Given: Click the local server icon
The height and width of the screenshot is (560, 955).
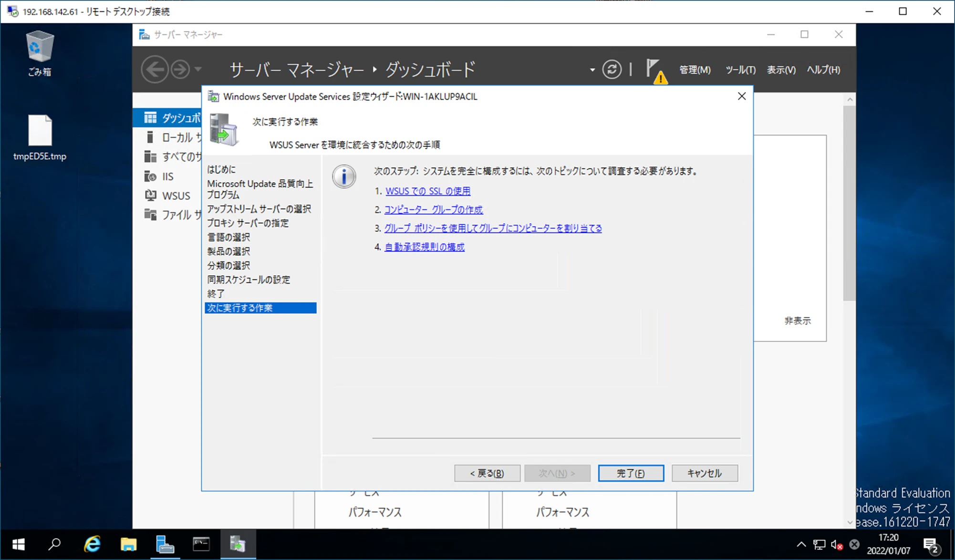Looking at the screenshot, I should (150, 137).
